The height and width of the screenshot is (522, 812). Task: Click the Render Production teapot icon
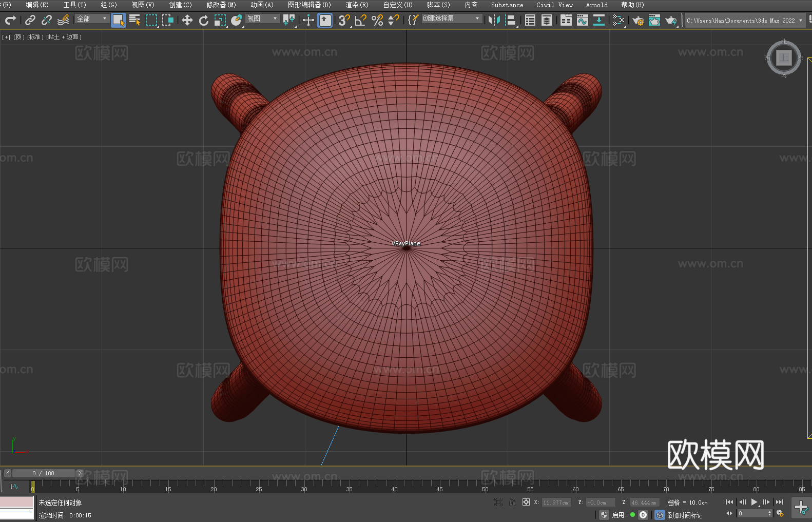671,20
